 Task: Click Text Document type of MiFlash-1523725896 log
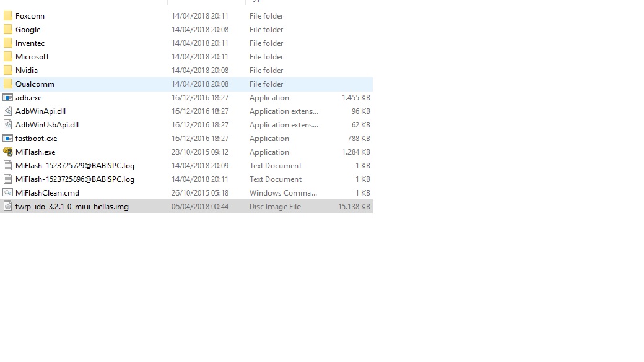[x=276, y=179]
